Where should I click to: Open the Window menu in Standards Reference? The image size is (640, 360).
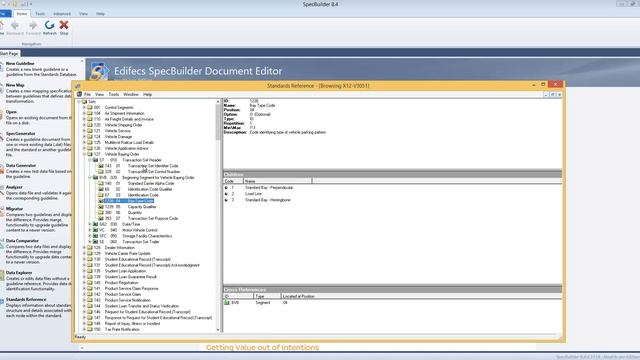tap(131, 94)
